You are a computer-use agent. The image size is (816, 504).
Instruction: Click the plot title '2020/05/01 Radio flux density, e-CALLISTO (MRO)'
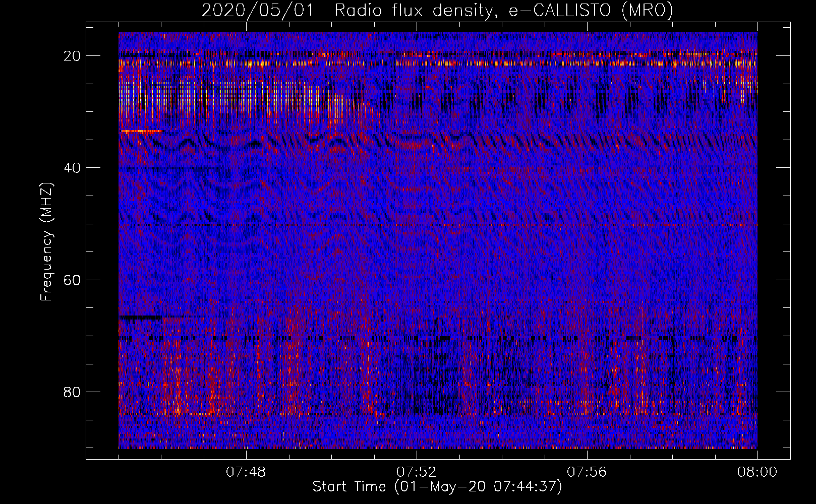click(x=437, y=10)
